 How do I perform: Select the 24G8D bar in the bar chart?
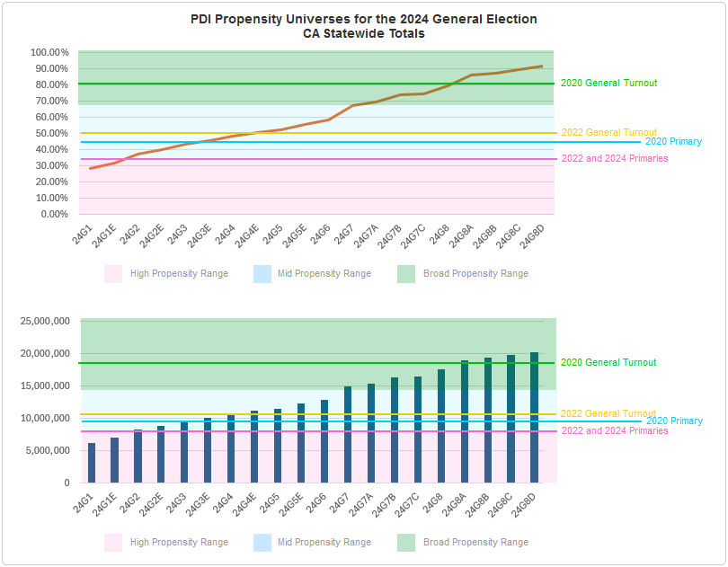coord(534,418)
